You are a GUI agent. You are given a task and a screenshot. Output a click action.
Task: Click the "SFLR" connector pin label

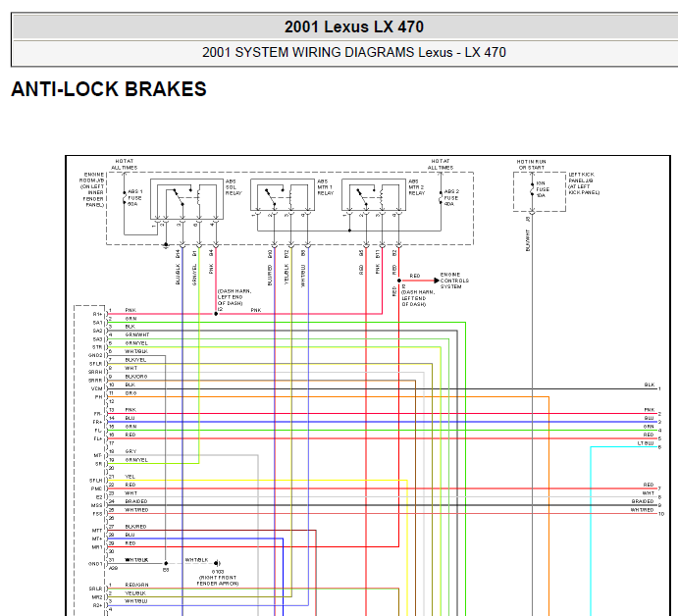95,364
